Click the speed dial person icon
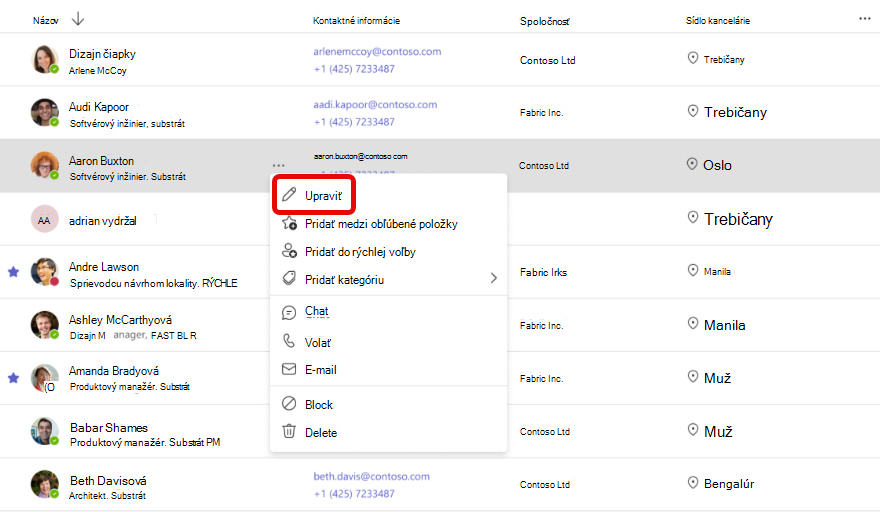This screenshot has width=880, height=512. [x=289, y=251]
